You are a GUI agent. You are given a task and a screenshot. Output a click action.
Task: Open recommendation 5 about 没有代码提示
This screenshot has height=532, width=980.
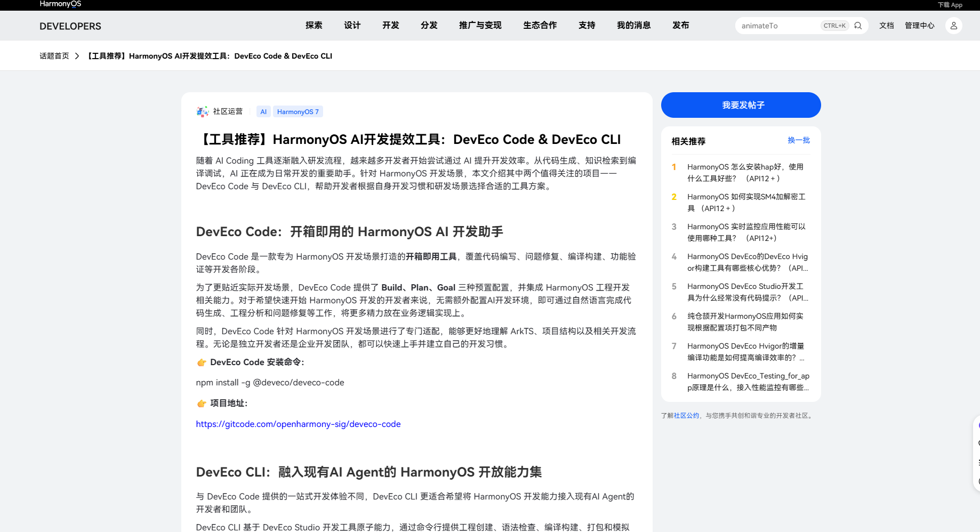[748, 292]
